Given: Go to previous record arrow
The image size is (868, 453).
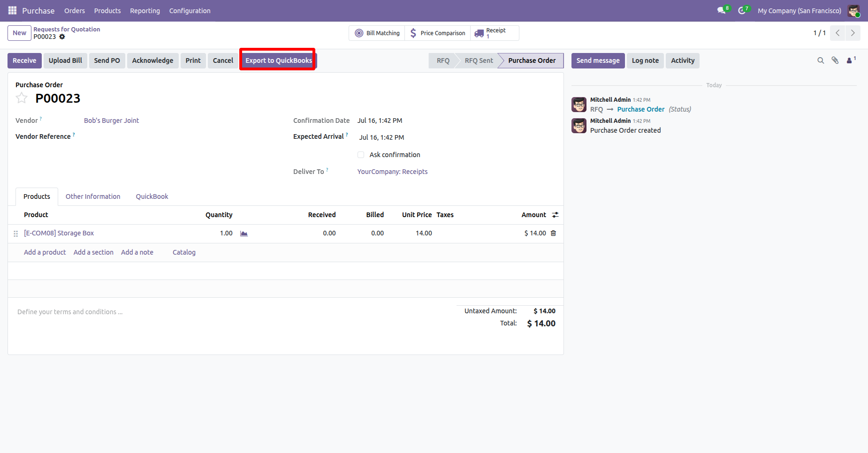Looking at the screenshot, I should (x=838, y=33).
